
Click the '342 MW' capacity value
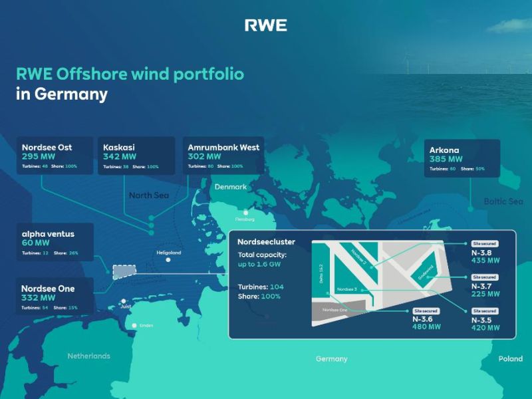[x=120, y=156]
